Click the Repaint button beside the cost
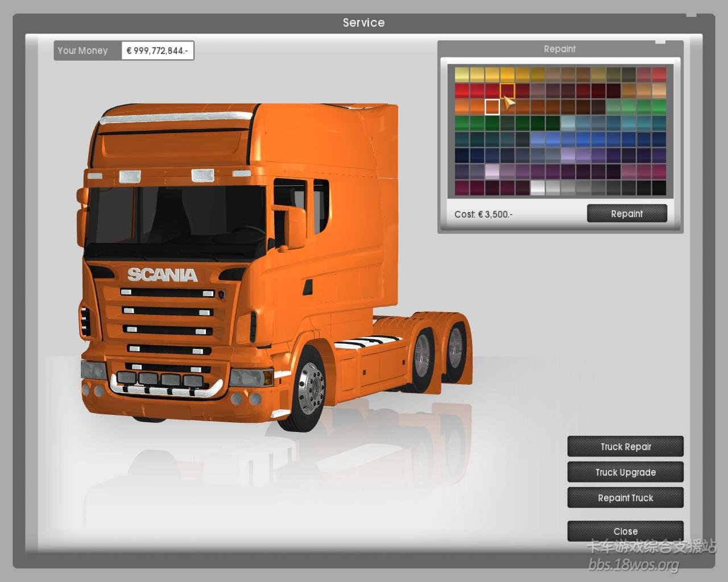 627,214
